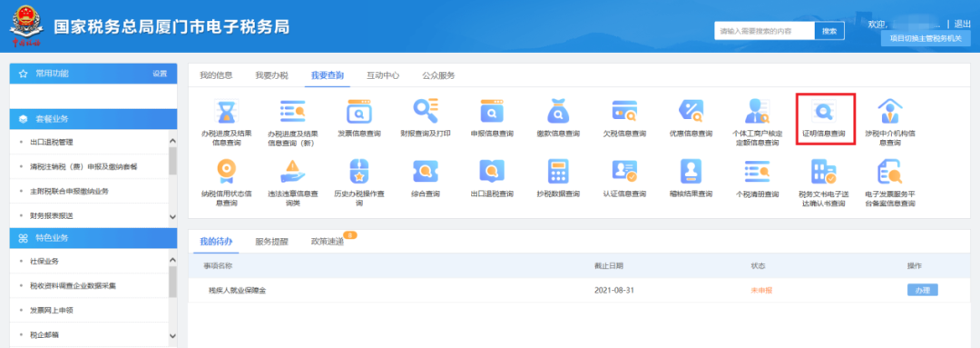Click 退出 to log out
This screenshot has height=348, width=980.
(x=963, y=24)
